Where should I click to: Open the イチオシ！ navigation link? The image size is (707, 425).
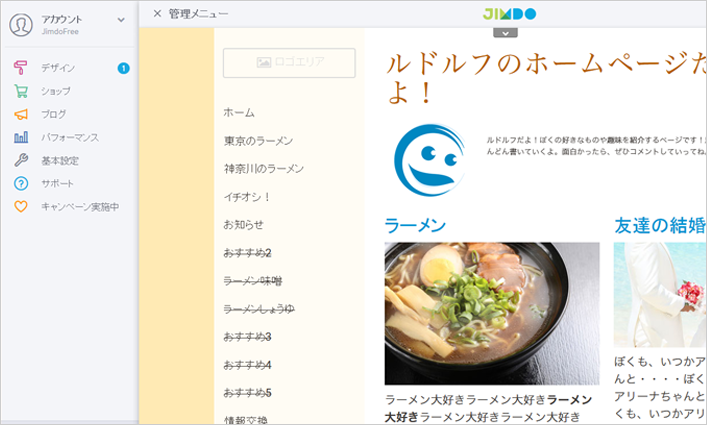coord(247,197)
